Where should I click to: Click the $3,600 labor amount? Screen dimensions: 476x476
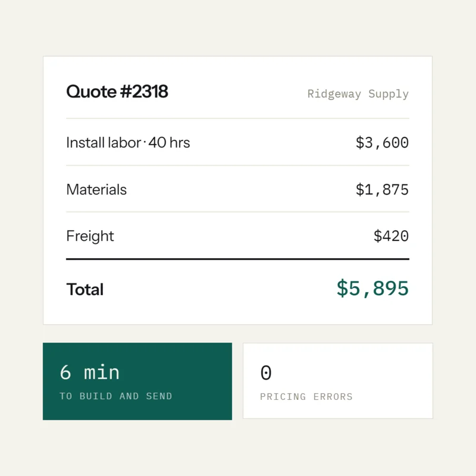tap(382, 143)
